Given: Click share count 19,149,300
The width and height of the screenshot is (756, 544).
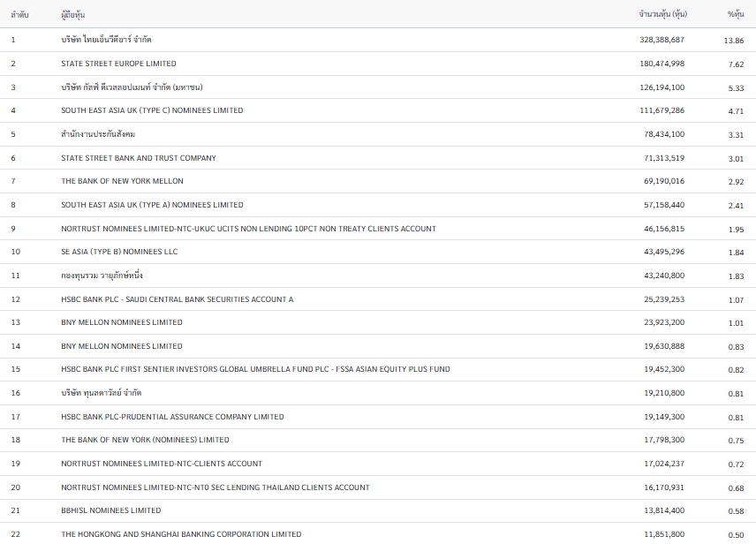Looking at the screenshot, I should coord(664,417).
